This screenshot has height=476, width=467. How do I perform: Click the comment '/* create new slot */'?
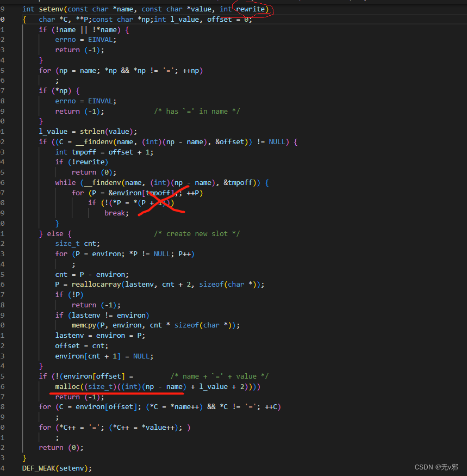pos(197,234)
